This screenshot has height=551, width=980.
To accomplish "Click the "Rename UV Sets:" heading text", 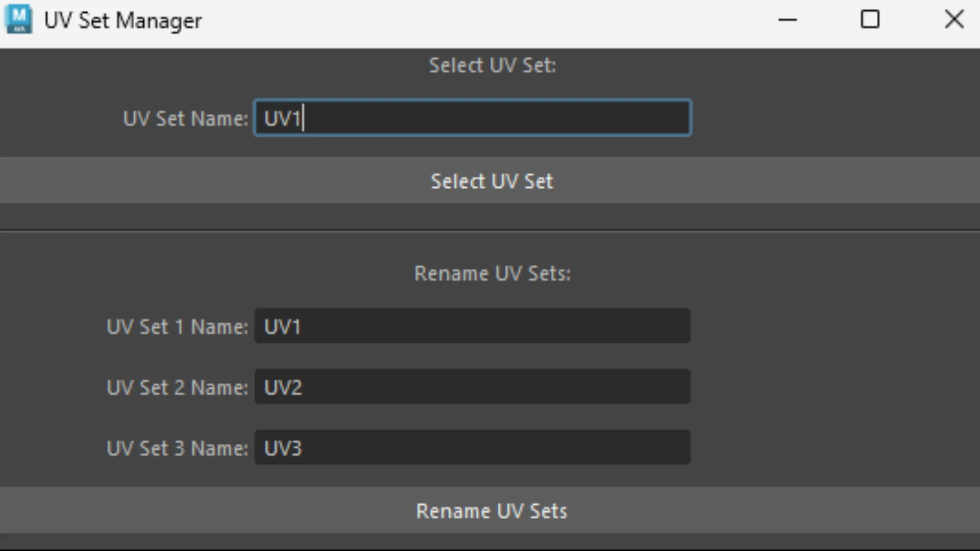I will coord(493,273).
